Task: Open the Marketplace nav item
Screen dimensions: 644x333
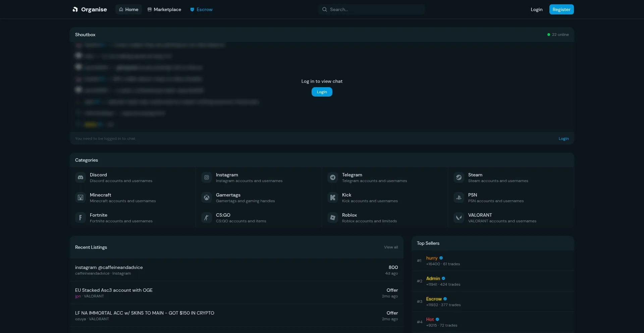Action: [x=164, y=9]
